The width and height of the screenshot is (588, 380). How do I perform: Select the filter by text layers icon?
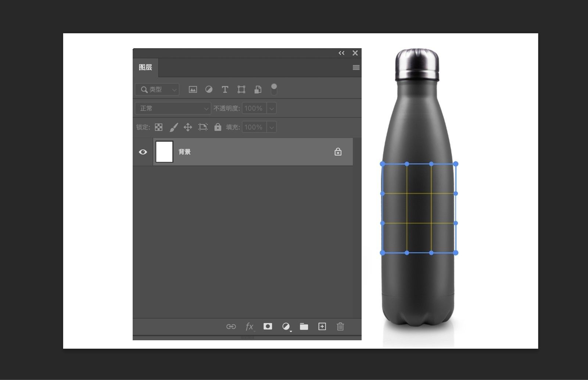click(225, 89)
